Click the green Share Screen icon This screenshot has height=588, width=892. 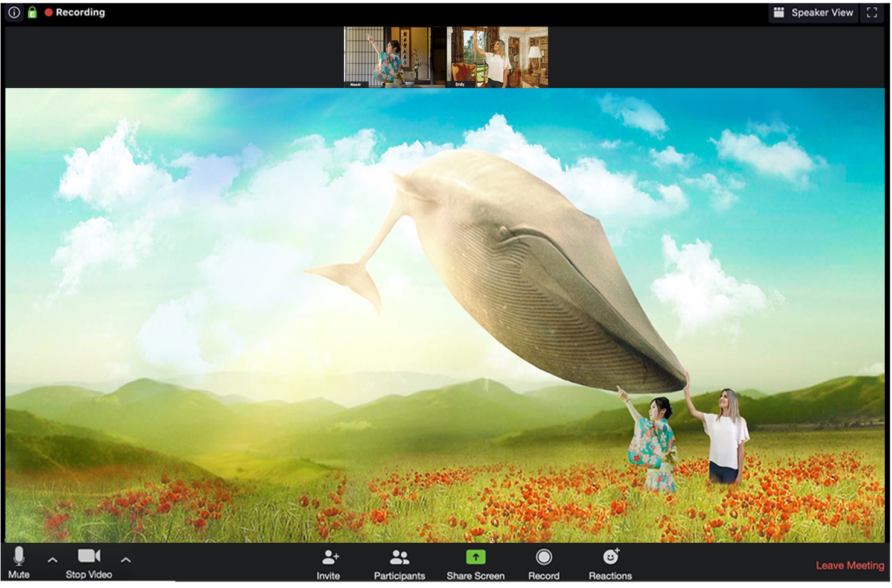pyautogui.click(x=476, y=557)
